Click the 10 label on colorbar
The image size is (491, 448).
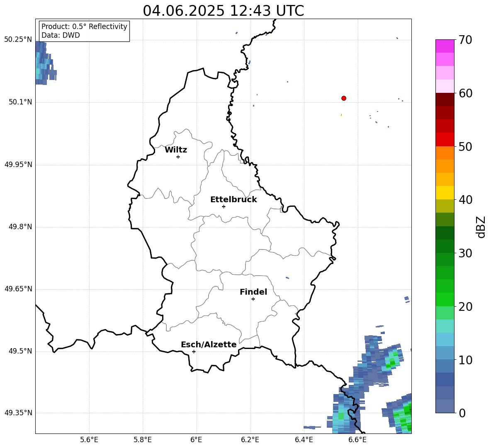[465, 360]
